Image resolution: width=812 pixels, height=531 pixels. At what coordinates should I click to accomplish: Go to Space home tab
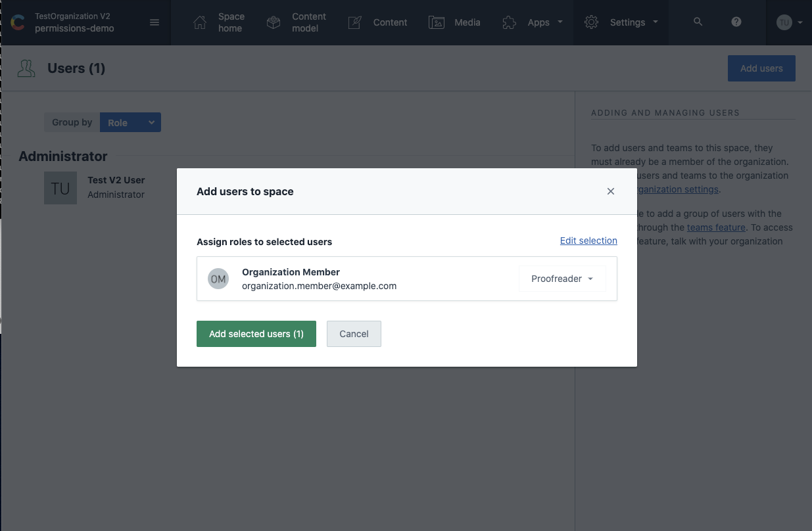point(231,22)
